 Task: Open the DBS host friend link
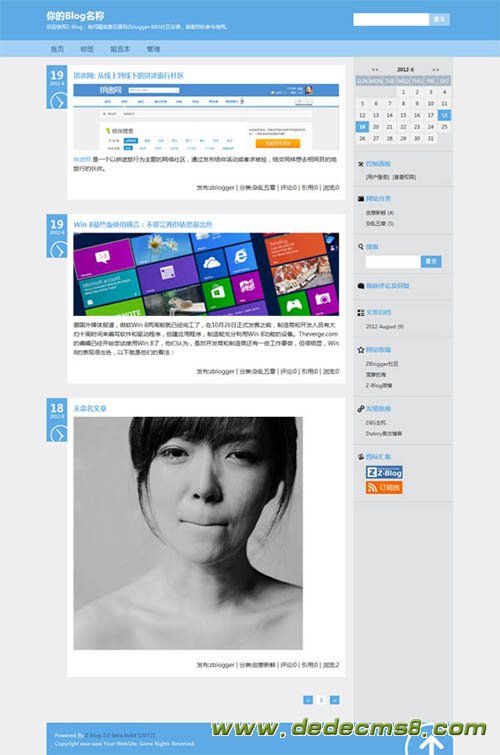pyautogui.click(x=376, y=423)
